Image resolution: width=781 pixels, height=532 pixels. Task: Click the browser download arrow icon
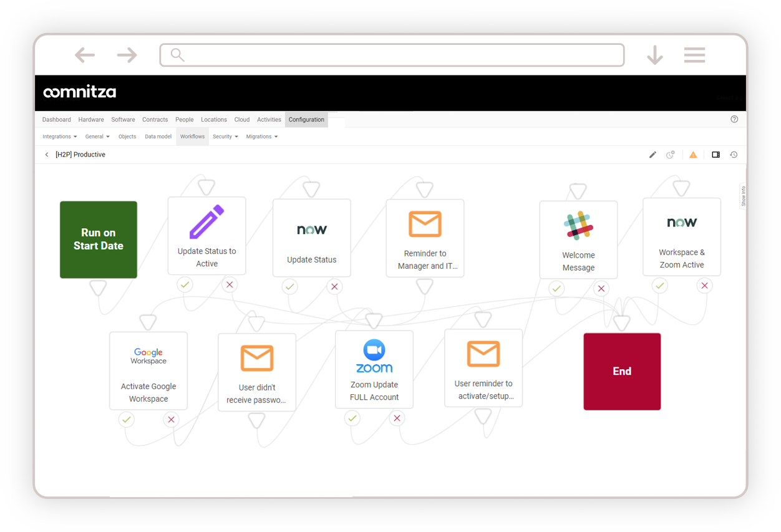point(654,55)
